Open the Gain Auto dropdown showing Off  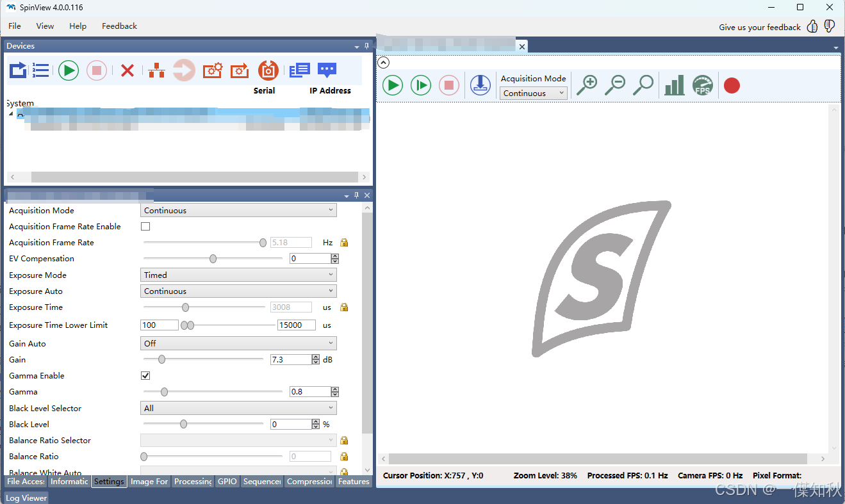point(238,343)
